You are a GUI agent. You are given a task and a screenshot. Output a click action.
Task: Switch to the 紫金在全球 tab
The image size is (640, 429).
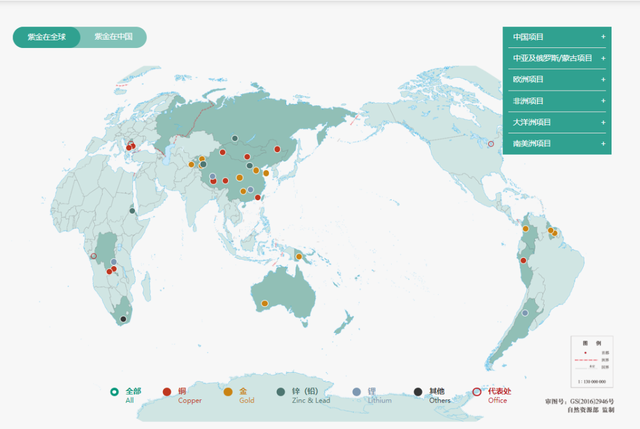(x=47, y=37)
